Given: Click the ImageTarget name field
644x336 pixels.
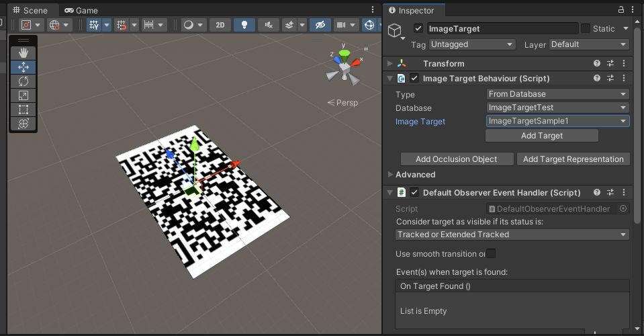Looking at the screenshot, I should (x=503, y=28).
